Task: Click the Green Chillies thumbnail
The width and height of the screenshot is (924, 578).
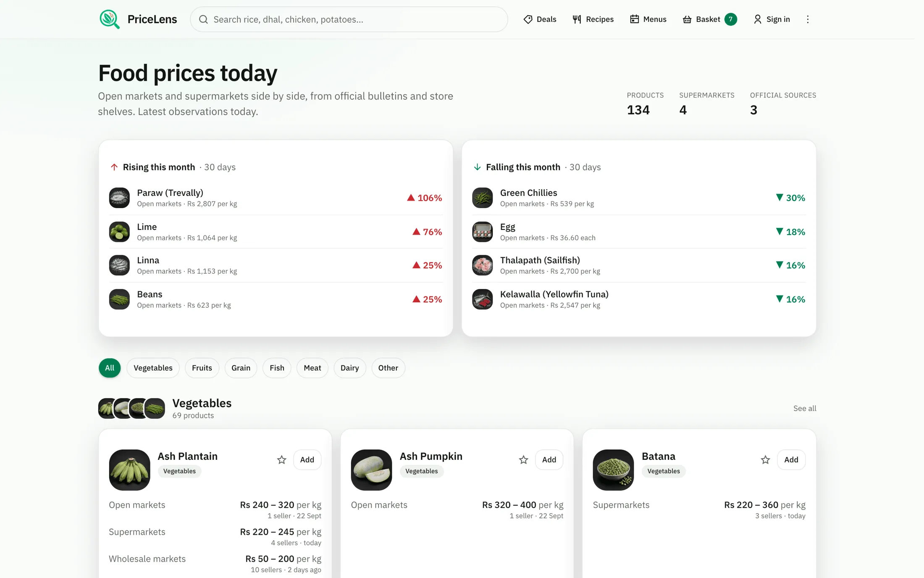Action: [483, 198]
